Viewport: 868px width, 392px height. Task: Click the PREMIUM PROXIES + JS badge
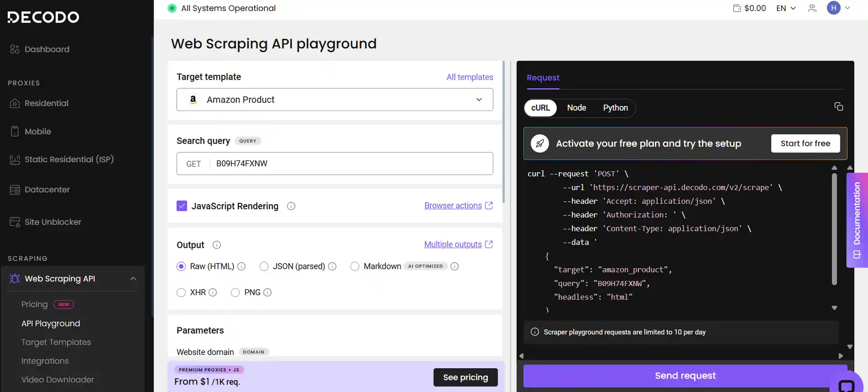[x=209, y=370]
